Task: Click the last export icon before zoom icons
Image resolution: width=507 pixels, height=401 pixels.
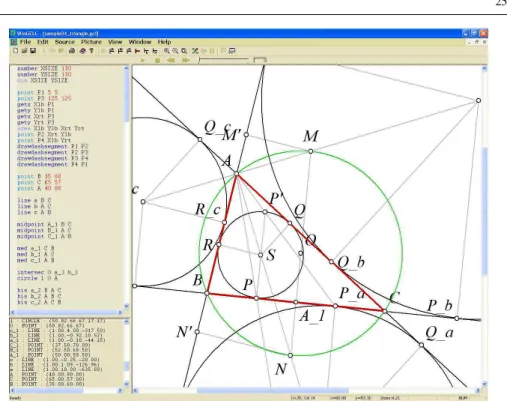Action: (155, 51)
